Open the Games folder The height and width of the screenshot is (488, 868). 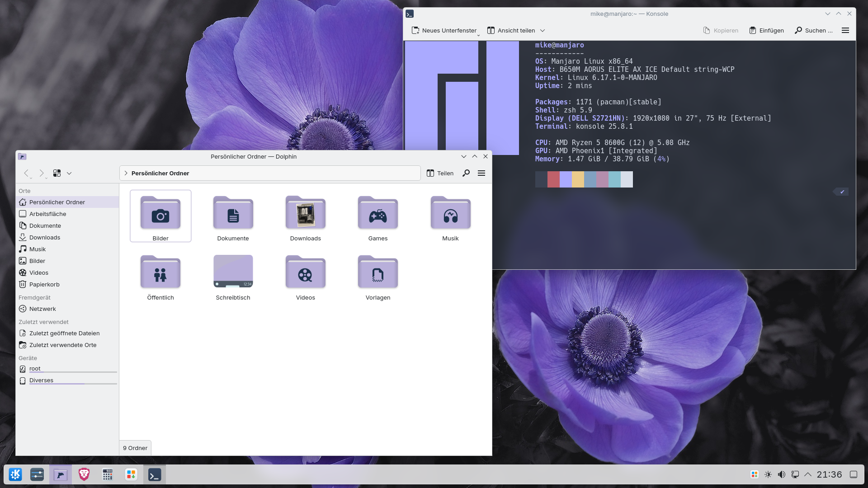pyautogui.click(x=378, y=214)
